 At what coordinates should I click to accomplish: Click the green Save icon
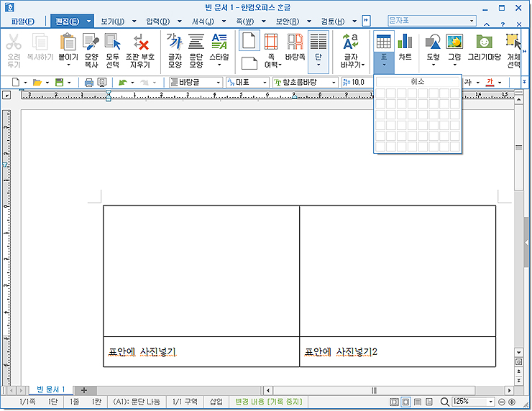point(60,82)
